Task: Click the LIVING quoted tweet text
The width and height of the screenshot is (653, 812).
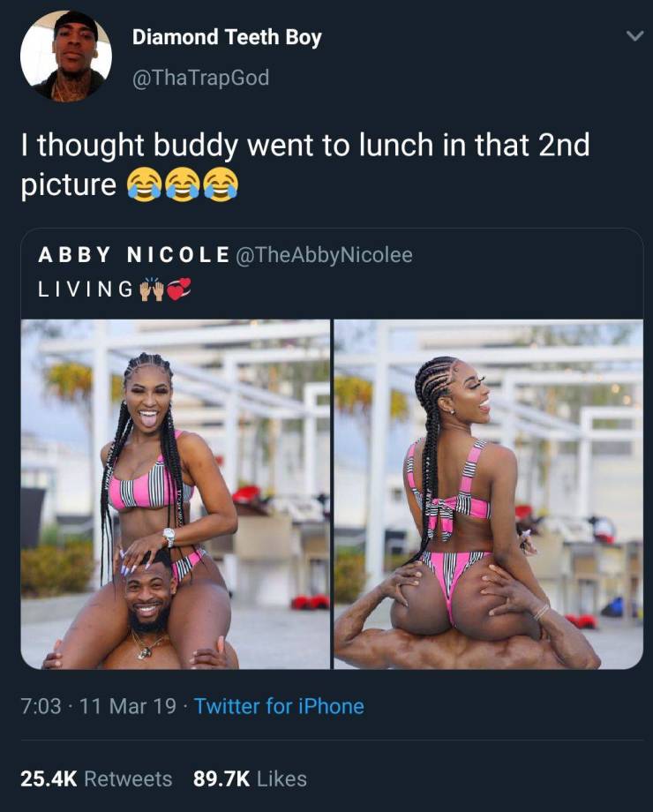Action: point(86,289)
